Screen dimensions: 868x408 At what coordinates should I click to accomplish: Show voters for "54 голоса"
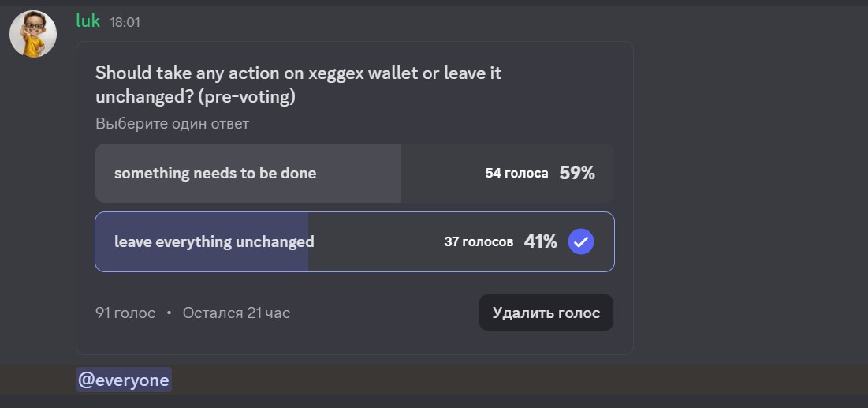point(516,174)
